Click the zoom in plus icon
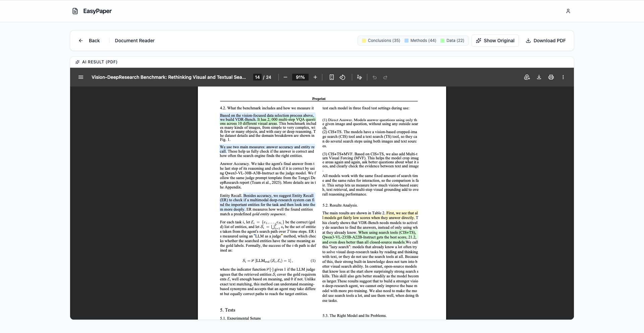Screen dimensions: 644x333 click(x=315, y=77)
